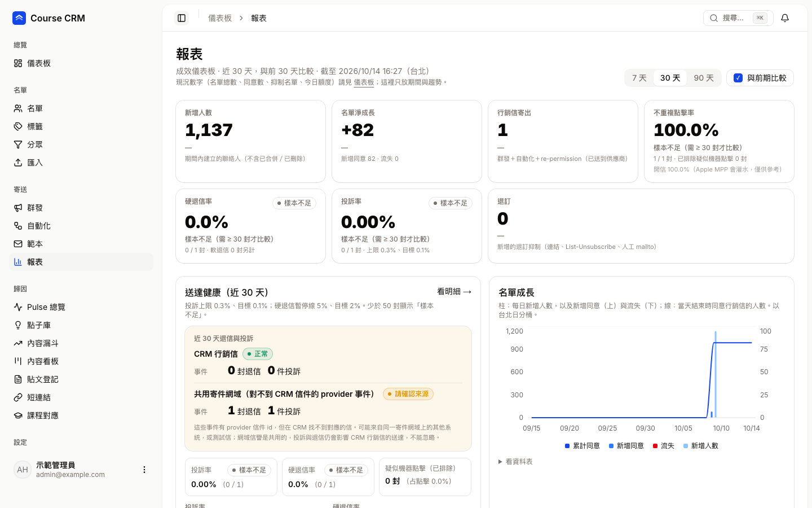The image size is (812, 508).
Task: Open 短連結 short links page
Action: click(x=82, y=397)
